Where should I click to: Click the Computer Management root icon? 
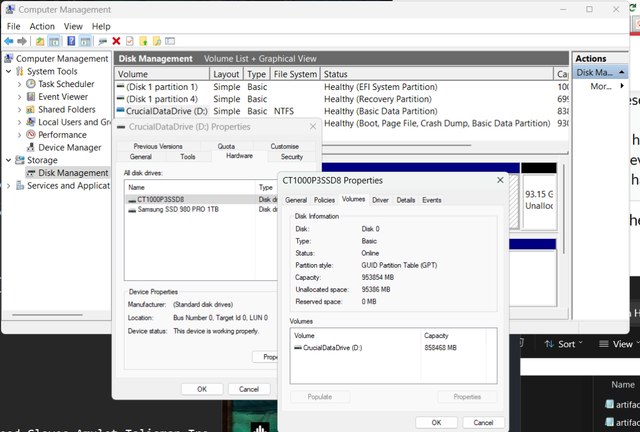coord(9,58)
